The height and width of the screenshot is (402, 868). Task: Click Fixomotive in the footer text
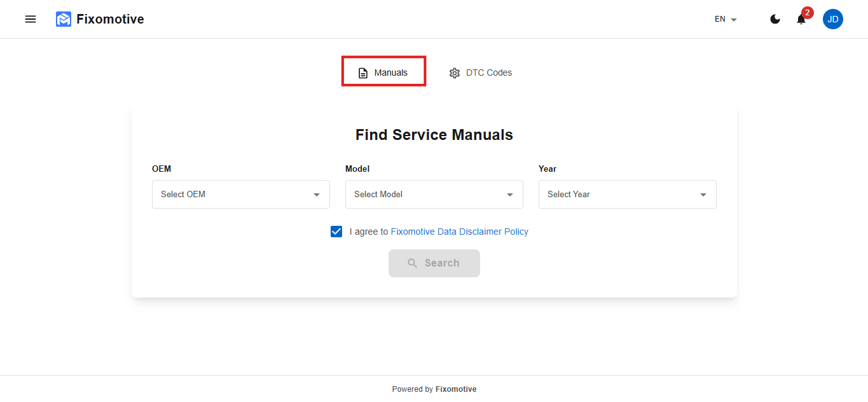point(456,389)
